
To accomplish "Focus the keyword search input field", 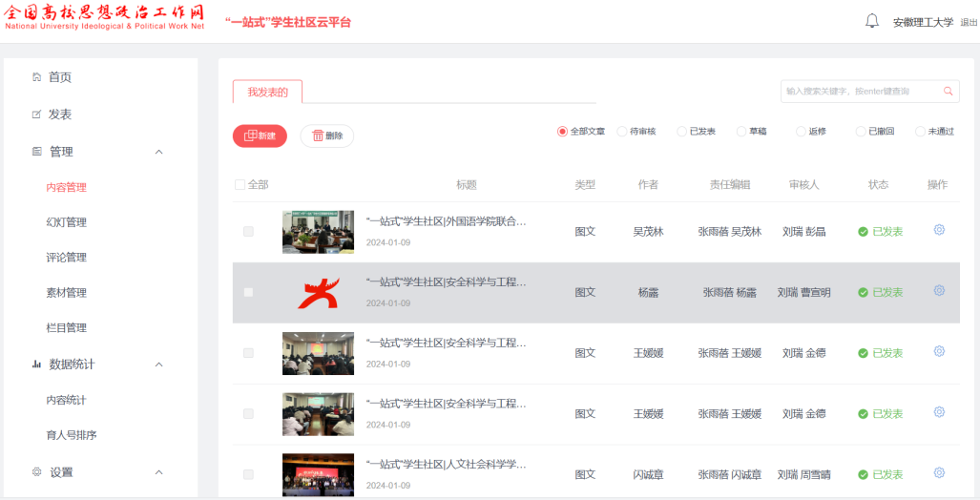I will [x=859, y=92].
